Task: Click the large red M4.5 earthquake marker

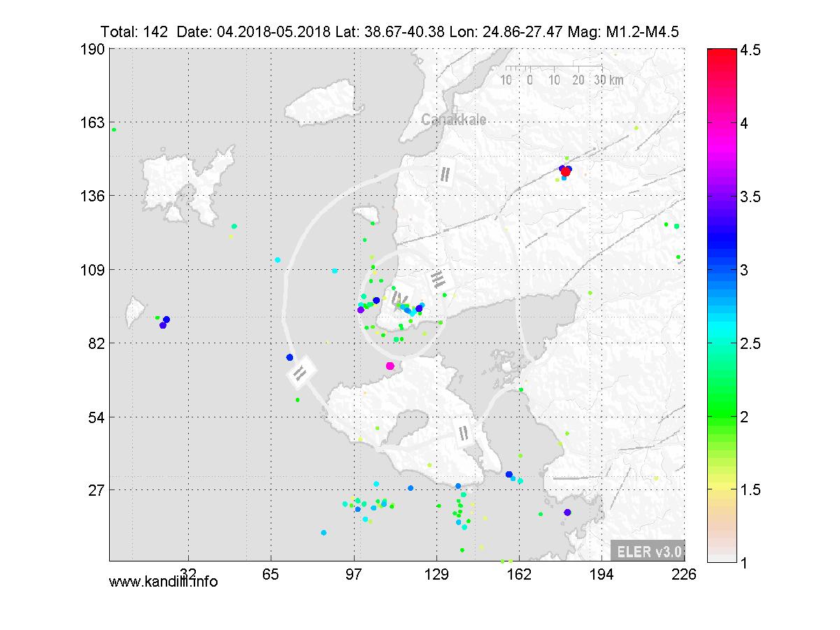Action: click(565, 172)
